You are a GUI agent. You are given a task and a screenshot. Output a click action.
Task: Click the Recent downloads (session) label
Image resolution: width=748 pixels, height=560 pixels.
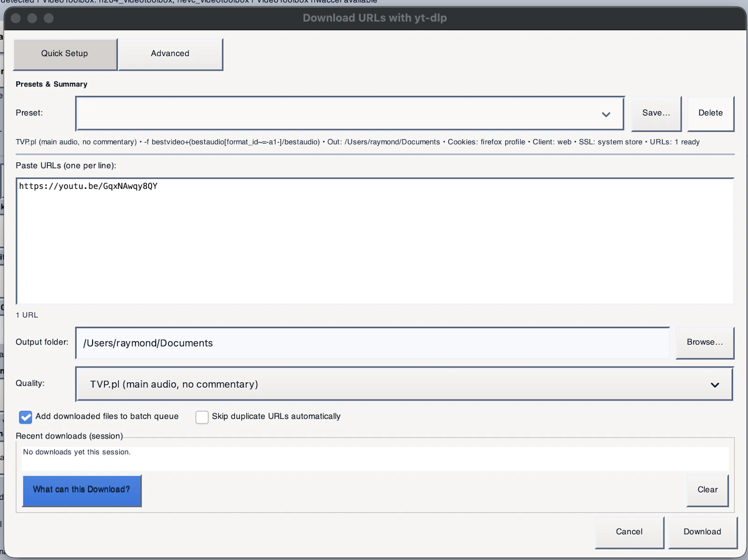tap(69, 436)
